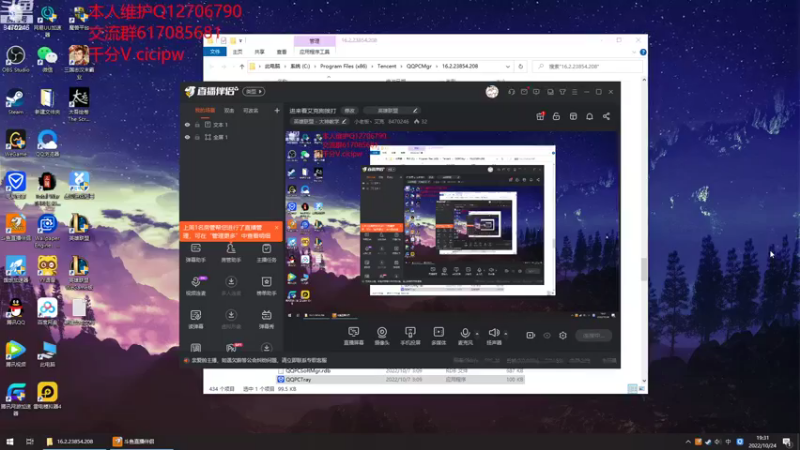Image resolution: width=800 pixels, height=450 pixels.
Task: Mute the microphone (麦克风)
Action: (x=465, y=336)
